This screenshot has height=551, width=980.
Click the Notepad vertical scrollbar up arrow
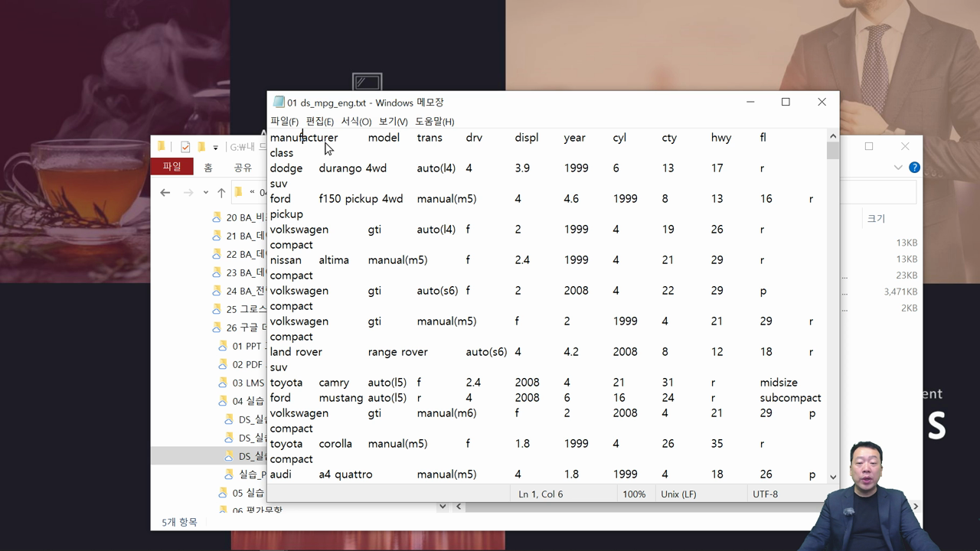833,136
